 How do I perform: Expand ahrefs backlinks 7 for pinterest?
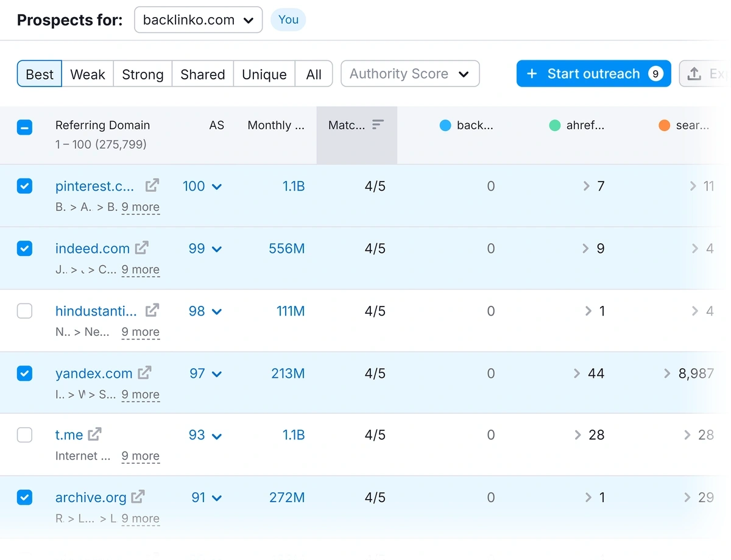pyautogui.click(x=593, y=186)
